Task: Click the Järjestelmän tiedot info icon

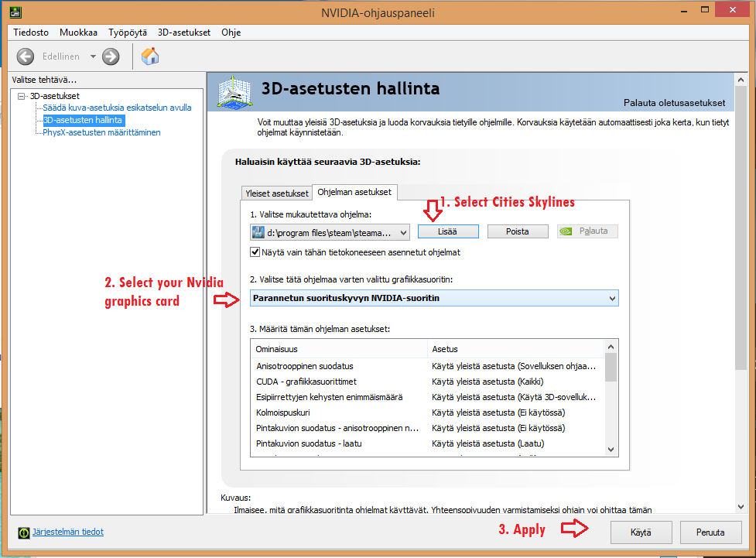Action: [25, 532]
